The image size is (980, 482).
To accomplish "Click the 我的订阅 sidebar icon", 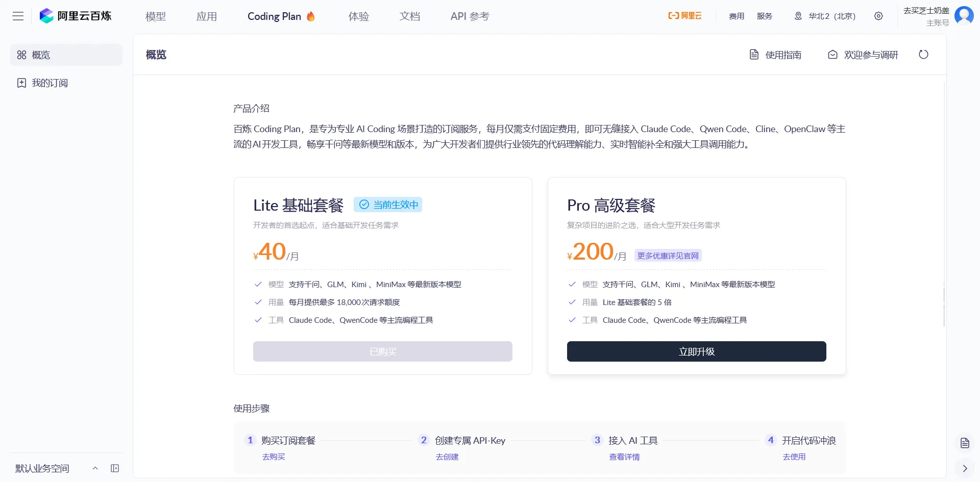I will [x=21, y=83].
